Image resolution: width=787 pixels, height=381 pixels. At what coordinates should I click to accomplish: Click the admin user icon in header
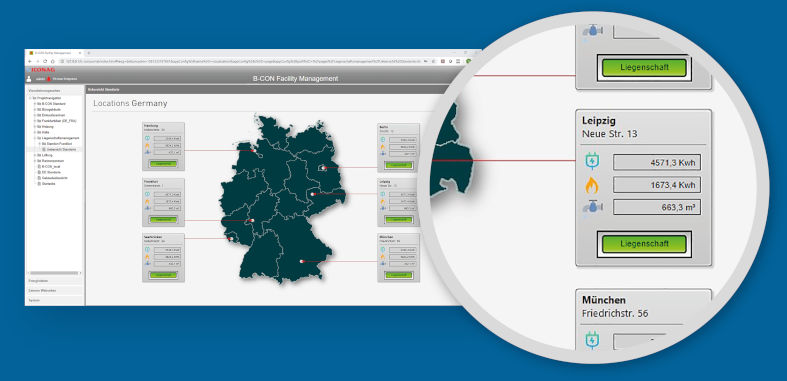point(29,79)
